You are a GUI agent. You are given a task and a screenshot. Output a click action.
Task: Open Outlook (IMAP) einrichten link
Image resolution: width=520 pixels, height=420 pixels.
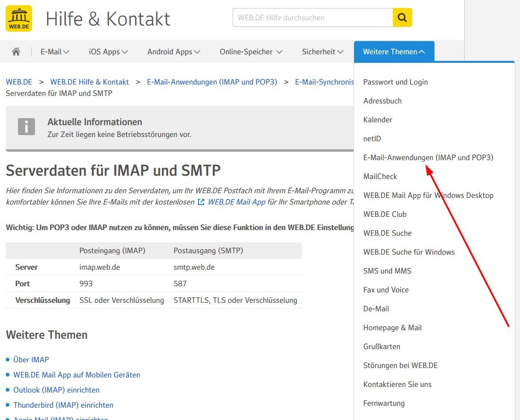[x=56, y=390]
